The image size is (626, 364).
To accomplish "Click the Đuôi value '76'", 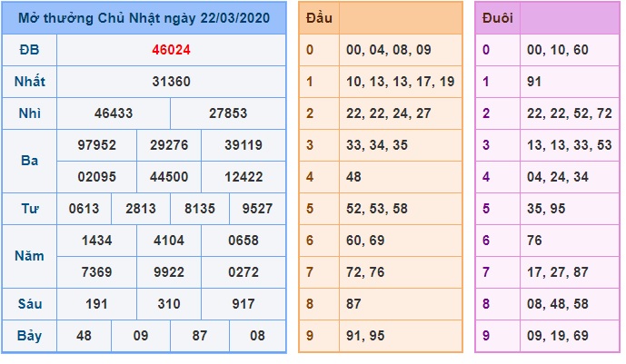I will coord(534,241).
